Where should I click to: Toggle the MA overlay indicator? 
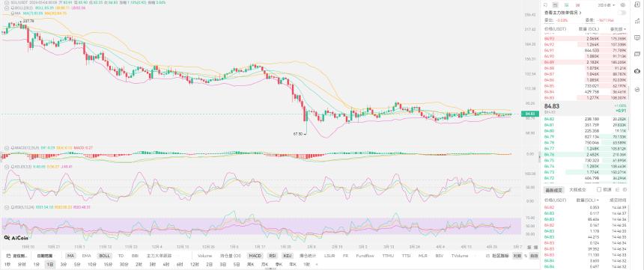click(70, 256)
